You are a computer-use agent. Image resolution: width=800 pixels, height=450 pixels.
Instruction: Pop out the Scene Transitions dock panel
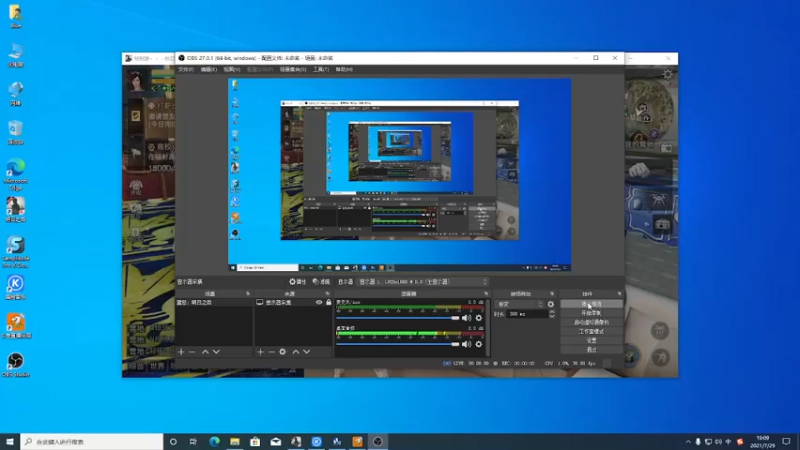pos(552,294)
